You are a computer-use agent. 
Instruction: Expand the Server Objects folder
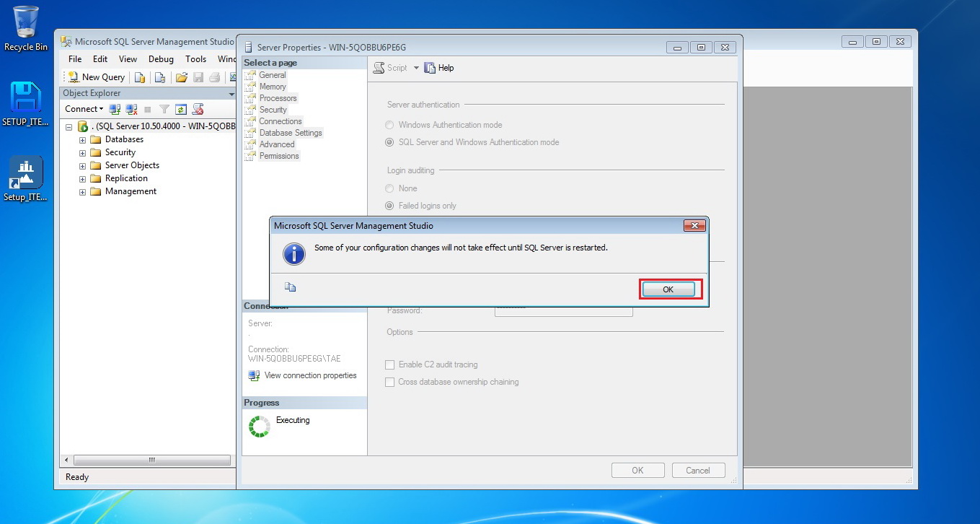coord(82,166)
